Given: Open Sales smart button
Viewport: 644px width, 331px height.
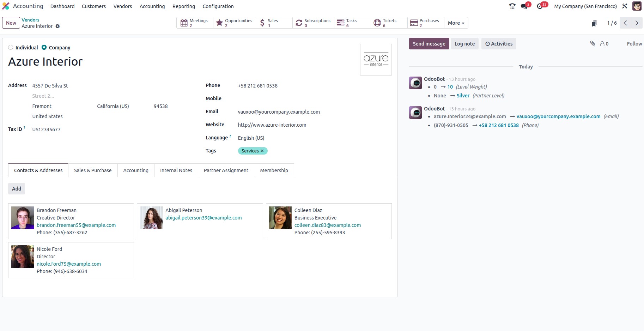Looking at the screenshot, I should [274, 23].
